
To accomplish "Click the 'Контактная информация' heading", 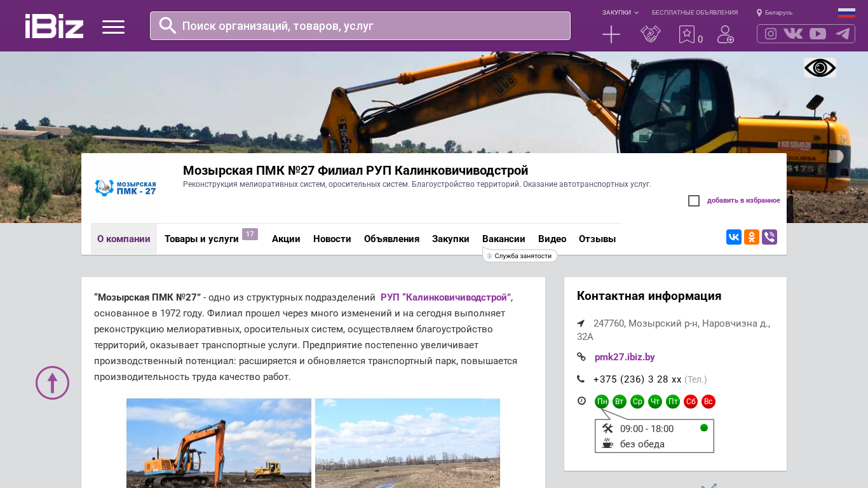I will tap(649, 296).
